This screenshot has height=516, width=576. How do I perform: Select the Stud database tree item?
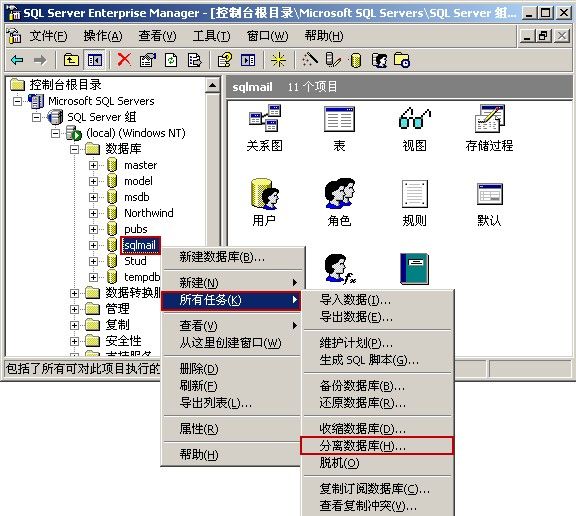(135, 261)
